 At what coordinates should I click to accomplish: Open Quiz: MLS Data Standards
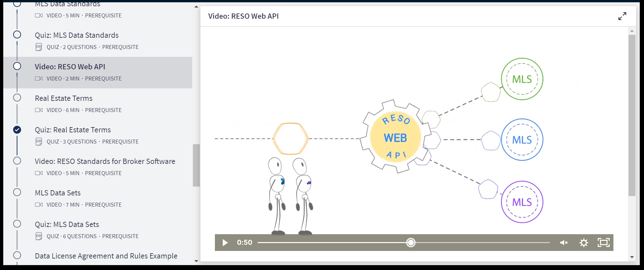77,35
